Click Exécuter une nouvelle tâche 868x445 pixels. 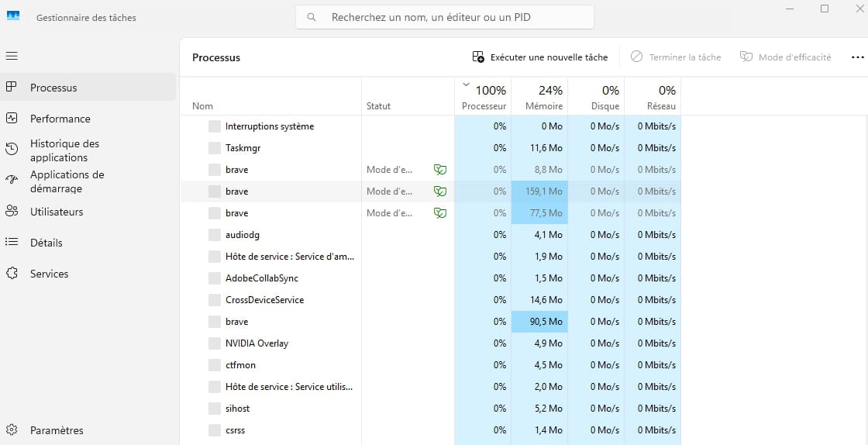[x=539, y=57]
